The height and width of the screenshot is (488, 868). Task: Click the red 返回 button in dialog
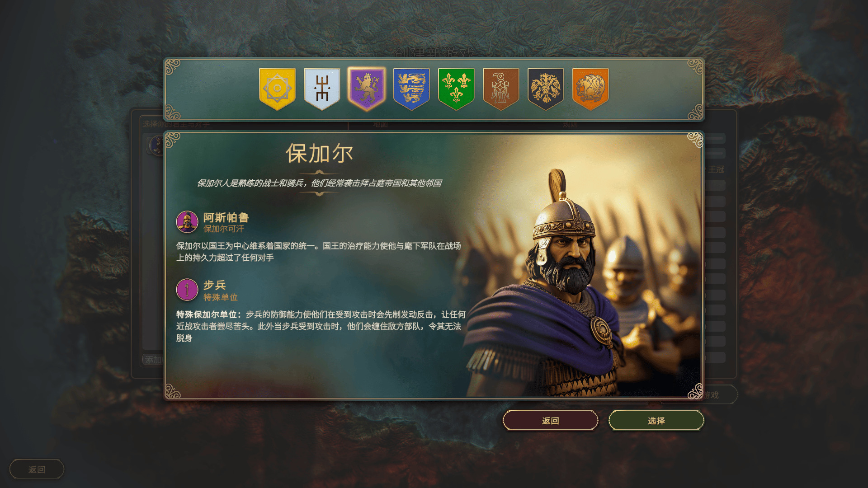551,421
